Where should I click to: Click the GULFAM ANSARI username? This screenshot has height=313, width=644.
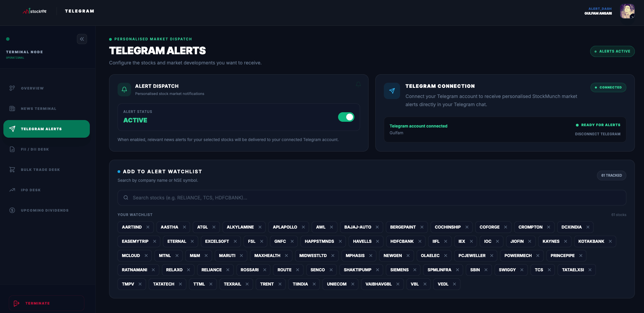click(598, 14)
